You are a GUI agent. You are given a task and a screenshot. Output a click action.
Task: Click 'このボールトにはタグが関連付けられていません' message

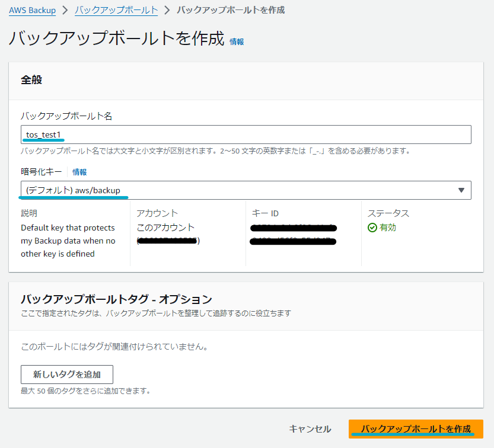coord(114,347)
